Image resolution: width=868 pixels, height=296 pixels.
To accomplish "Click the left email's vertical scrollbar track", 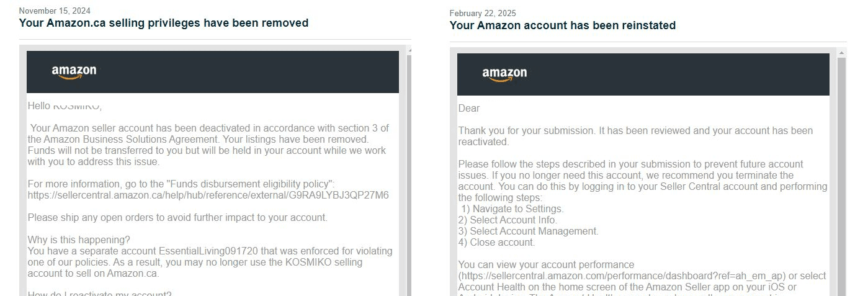I will tap(408, 186).
